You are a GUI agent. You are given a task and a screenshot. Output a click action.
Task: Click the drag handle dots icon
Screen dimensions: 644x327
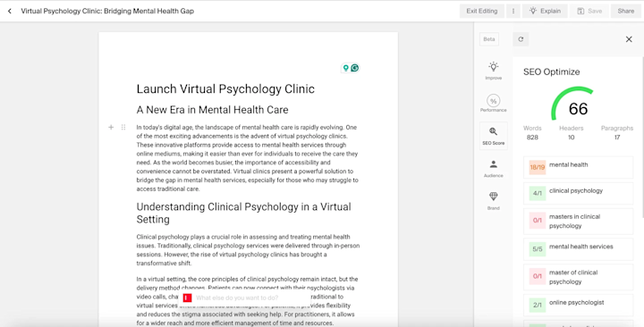click(x=123, y=127)
